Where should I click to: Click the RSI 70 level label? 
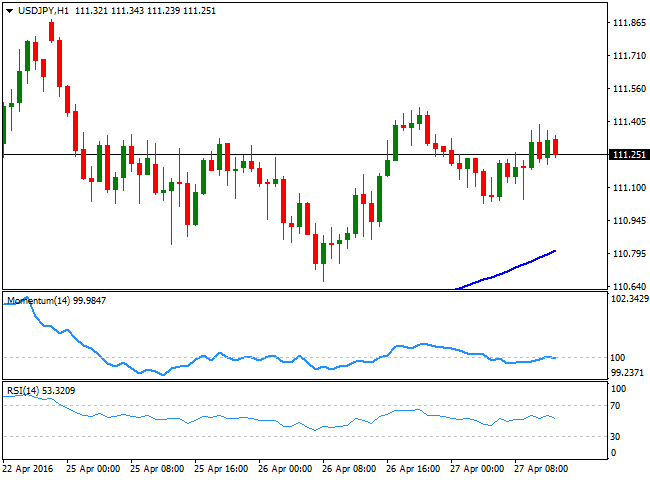coord(615,406)
